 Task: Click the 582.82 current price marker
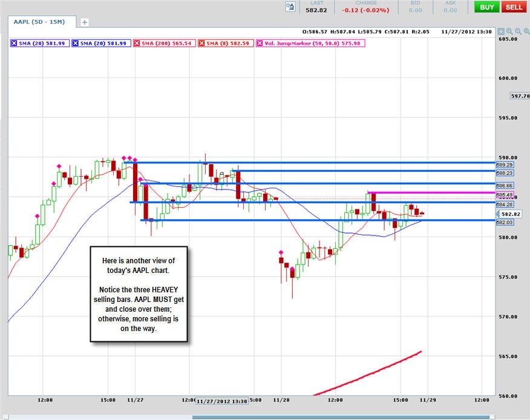click(510, 214)
